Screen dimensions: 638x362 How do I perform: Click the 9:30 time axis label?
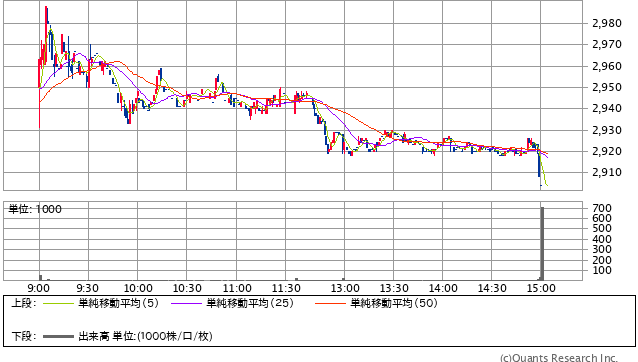[x=87, y=288]
